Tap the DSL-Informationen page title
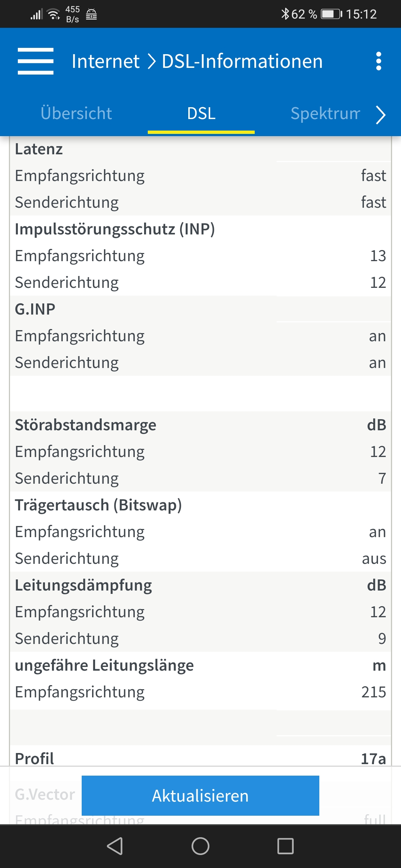Image resolution: width=401 pixels, height=868 pixels. 242,61
